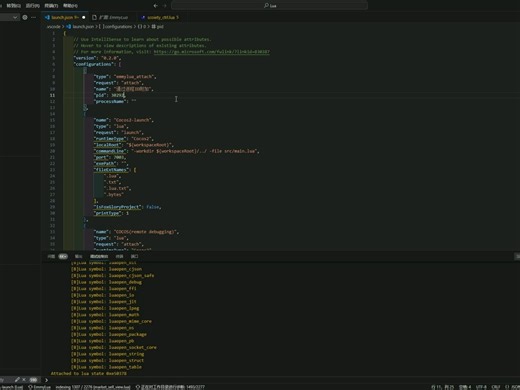Open the 终端(T) menu

click(51, 6)
